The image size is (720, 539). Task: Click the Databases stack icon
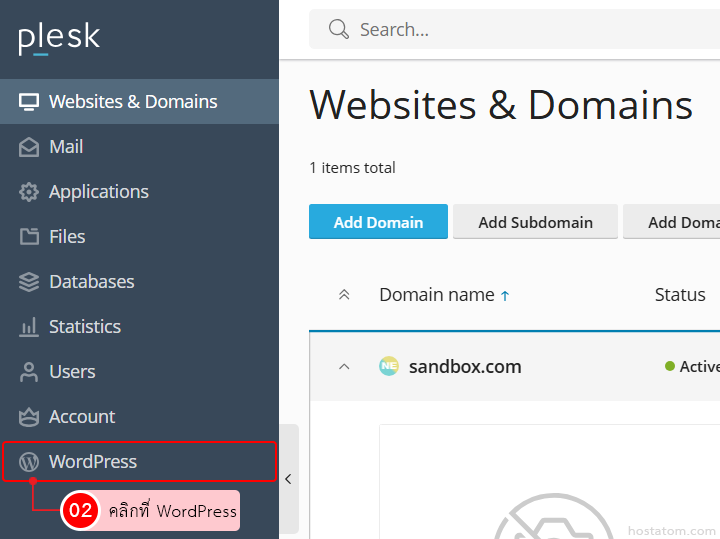tap(29, 282)
